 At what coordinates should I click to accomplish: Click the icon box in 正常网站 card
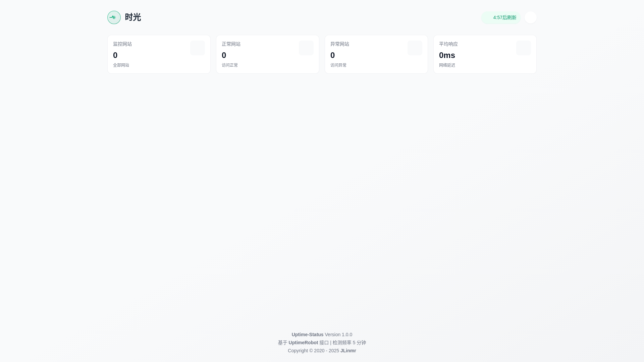306,48
